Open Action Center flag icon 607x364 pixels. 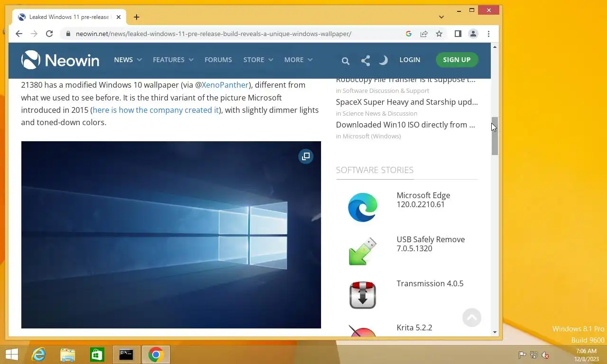coord(522,355)
